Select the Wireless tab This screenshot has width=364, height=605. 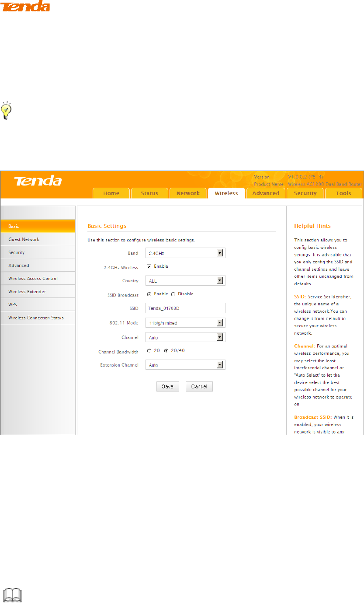[226, 193]
